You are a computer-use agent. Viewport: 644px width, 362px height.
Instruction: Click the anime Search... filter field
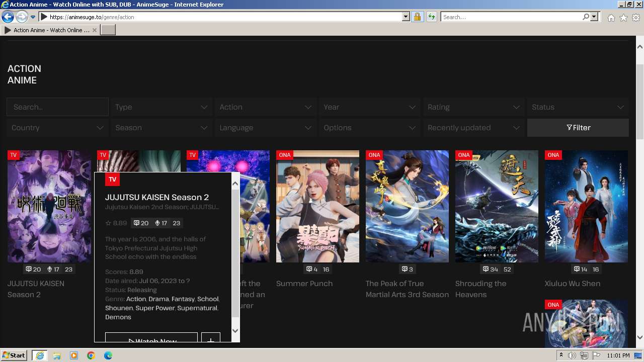[57, 107]
